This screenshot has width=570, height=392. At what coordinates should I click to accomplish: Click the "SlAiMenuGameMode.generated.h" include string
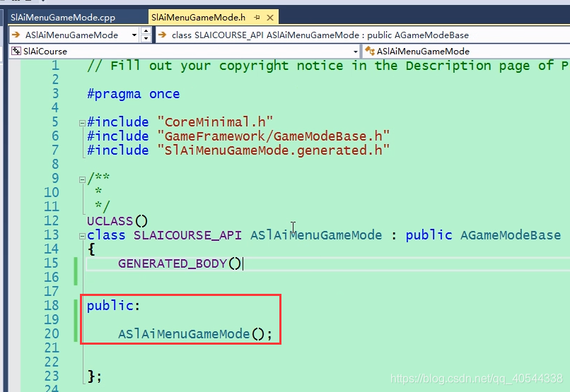[274, 150]
